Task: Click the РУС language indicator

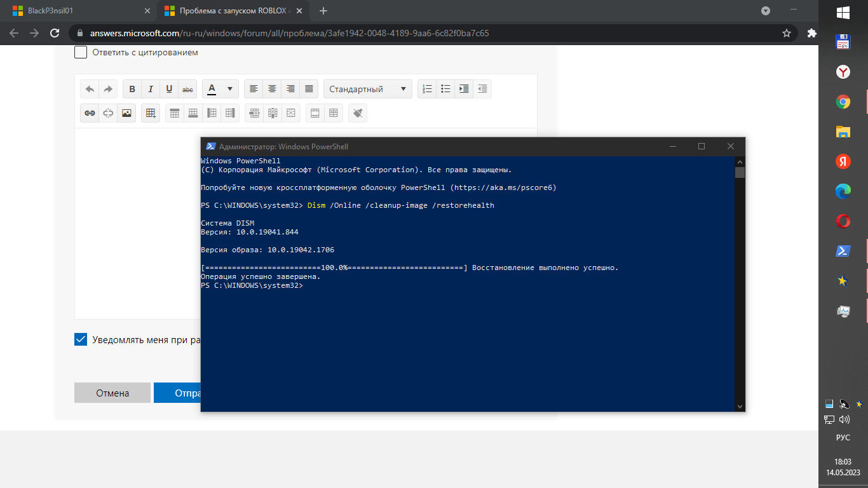Action: pos(843,438)
